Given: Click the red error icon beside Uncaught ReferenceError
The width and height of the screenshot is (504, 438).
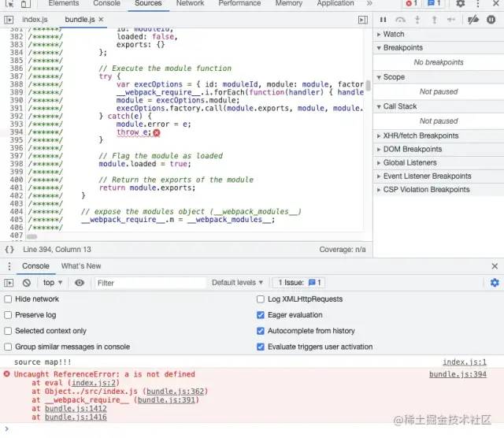Looking at the screenshot, I should 6,374.
